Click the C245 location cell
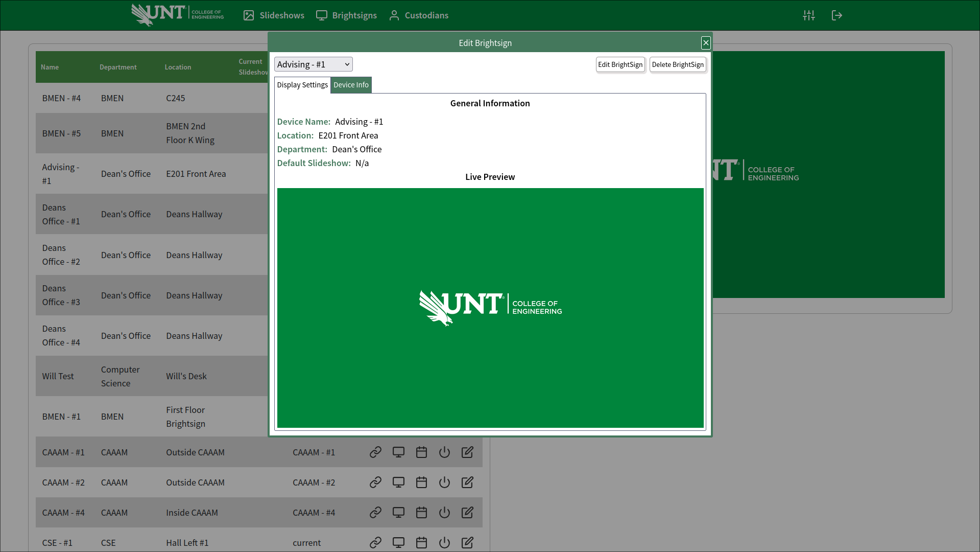 tap(175, 98)
